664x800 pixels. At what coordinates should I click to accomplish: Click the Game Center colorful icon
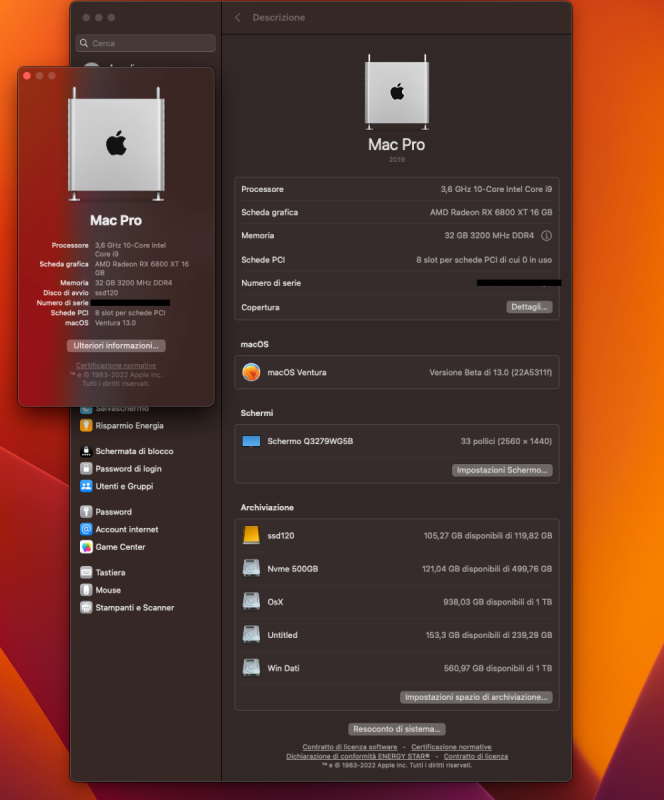coord(86,547)
